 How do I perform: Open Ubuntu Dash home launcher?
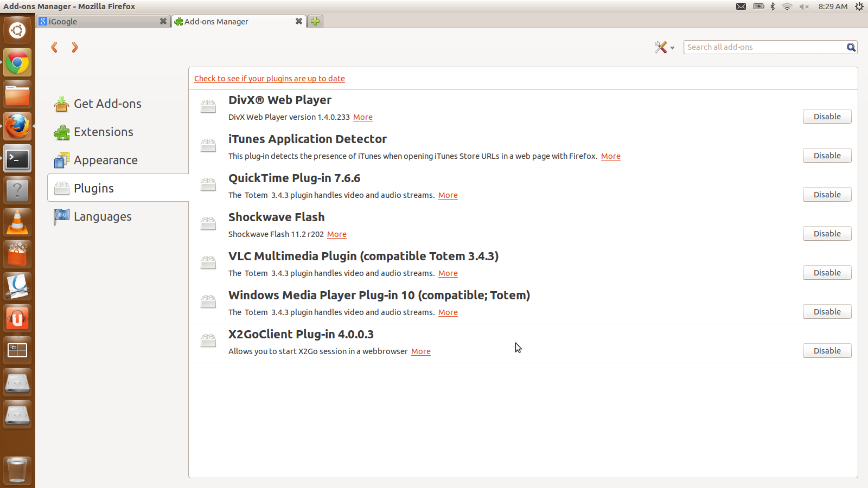(x=17, y=30)
